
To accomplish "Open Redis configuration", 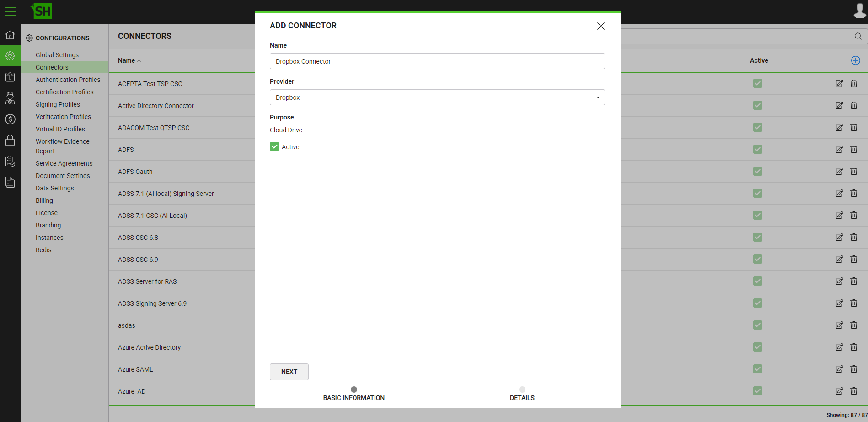I will click(x=43, y=250).
